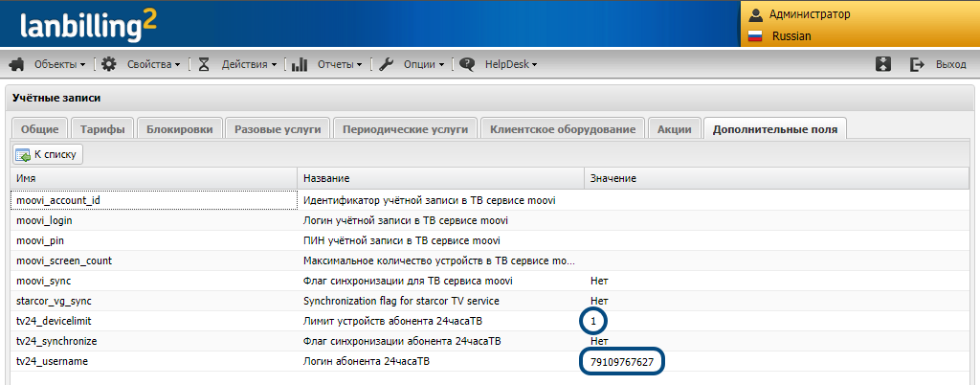Screen dimensions: 980x385
Task: Sort by the Название column header
Action: (x=440, y=179)
